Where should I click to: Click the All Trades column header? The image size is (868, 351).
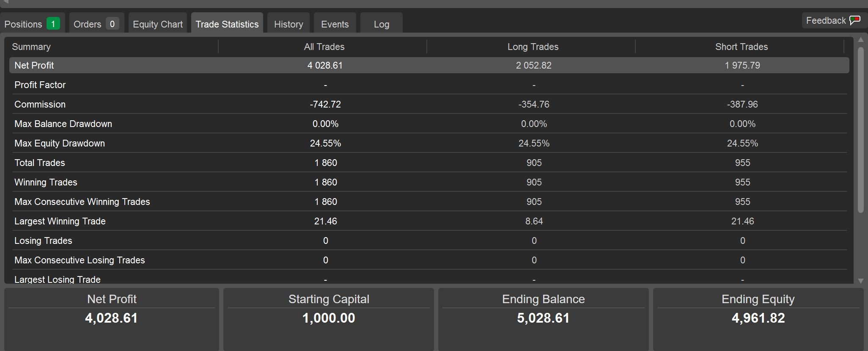tap(324, 47)
